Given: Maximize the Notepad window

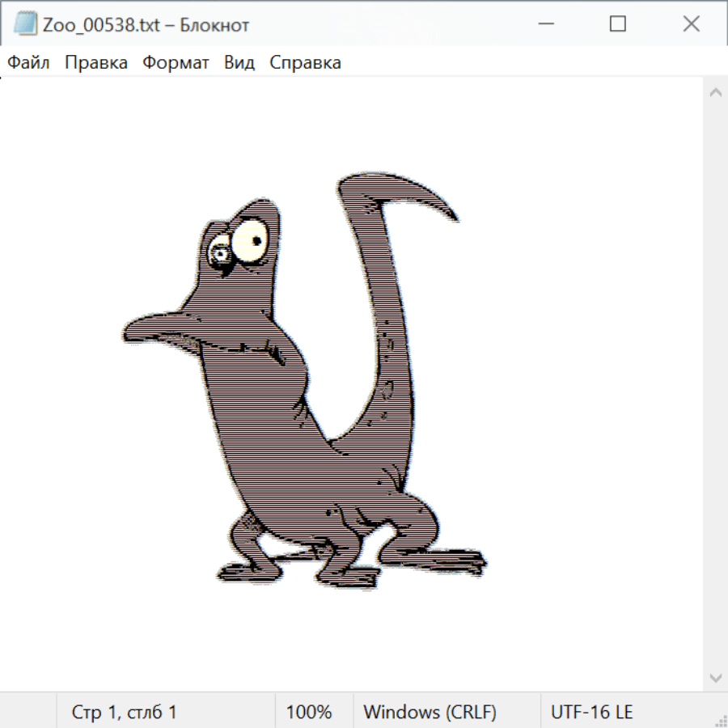Looking at the screenshot, I should coord(618,24).
